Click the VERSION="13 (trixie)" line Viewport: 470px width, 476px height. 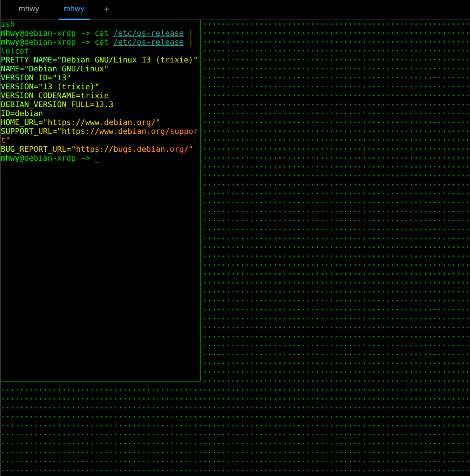pyautogui.click(x=50, y=87)
